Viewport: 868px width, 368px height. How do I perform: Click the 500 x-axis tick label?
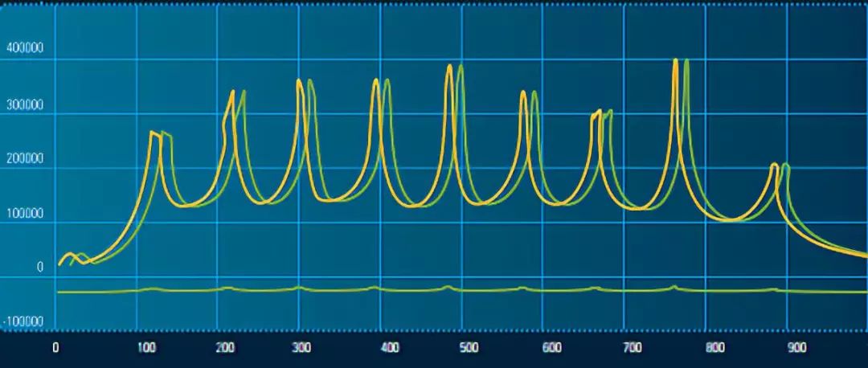point(467,348)
